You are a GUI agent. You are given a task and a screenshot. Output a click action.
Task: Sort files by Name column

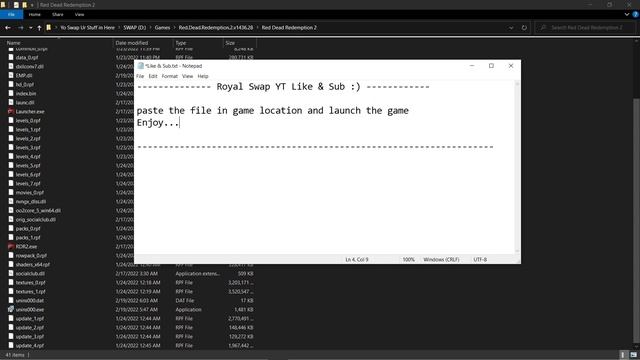pyautogui.click(x=13, y=43)
